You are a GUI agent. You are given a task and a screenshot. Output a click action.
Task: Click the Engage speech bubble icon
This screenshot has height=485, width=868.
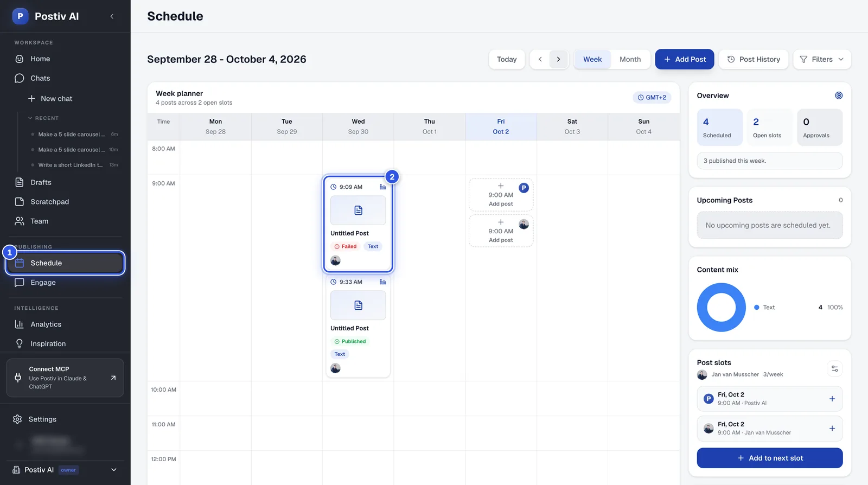click(x=20, y=283)
